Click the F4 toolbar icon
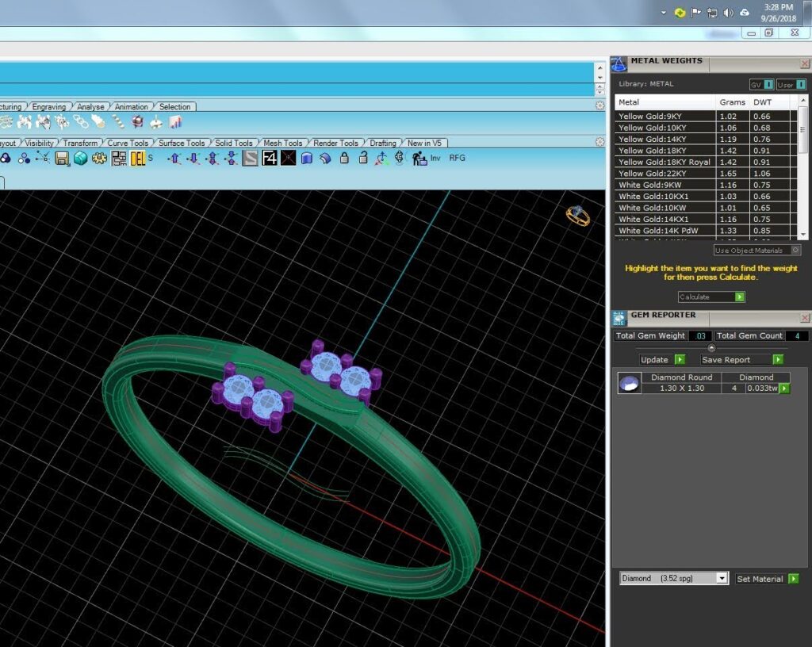The width and height of the screenshot is (812, 647). tap(270, 158)
